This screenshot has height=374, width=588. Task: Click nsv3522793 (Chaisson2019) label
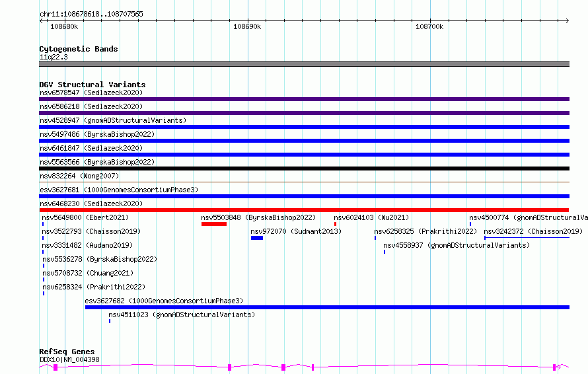[x=91, y=231]
